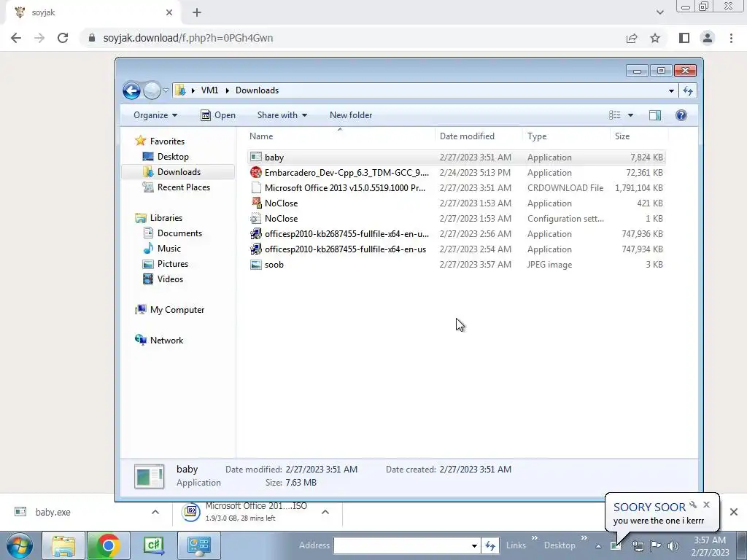Close Chrome downloads bar
The image size is (747, 560).
coord(734,513)
